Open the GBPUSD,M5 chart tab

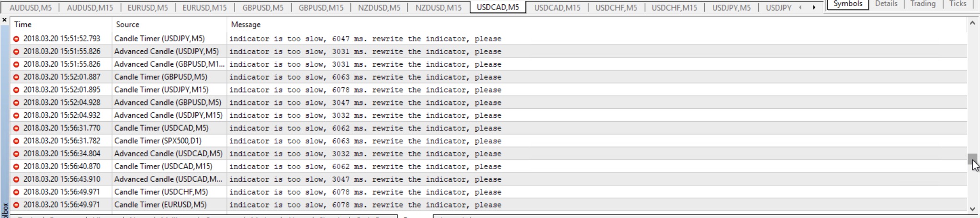tap(263, 8)
